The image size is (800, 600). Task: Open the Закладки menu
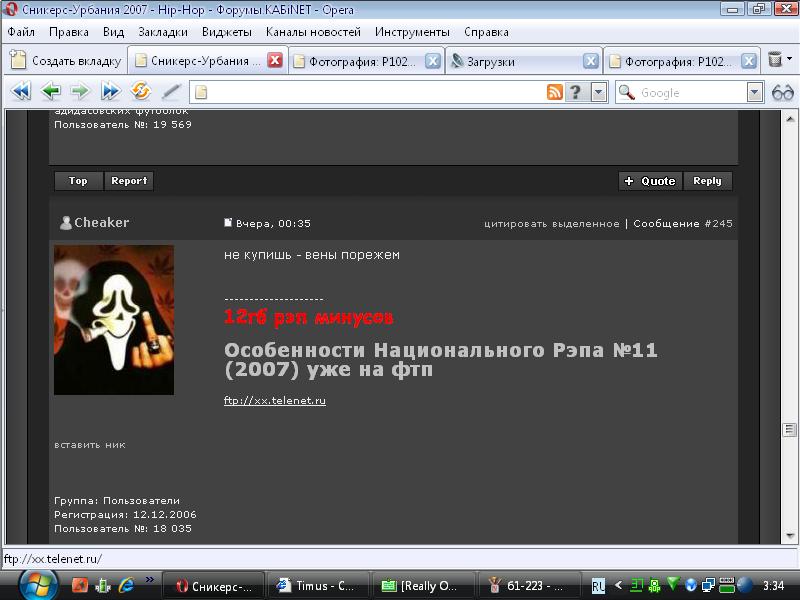(x=163, y=32)
